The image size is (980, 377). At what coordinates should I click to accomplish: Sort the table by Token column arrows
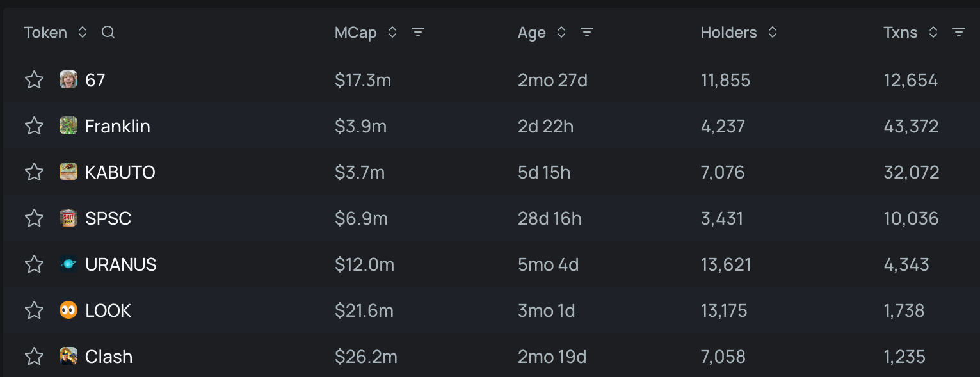tap(83, 33)
